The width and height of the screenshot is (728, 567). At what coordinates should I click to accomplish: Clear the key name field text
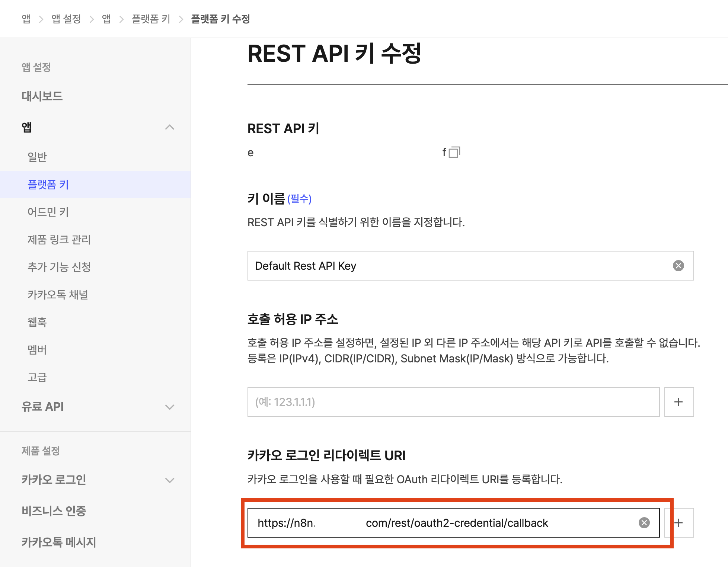[678, 266]
